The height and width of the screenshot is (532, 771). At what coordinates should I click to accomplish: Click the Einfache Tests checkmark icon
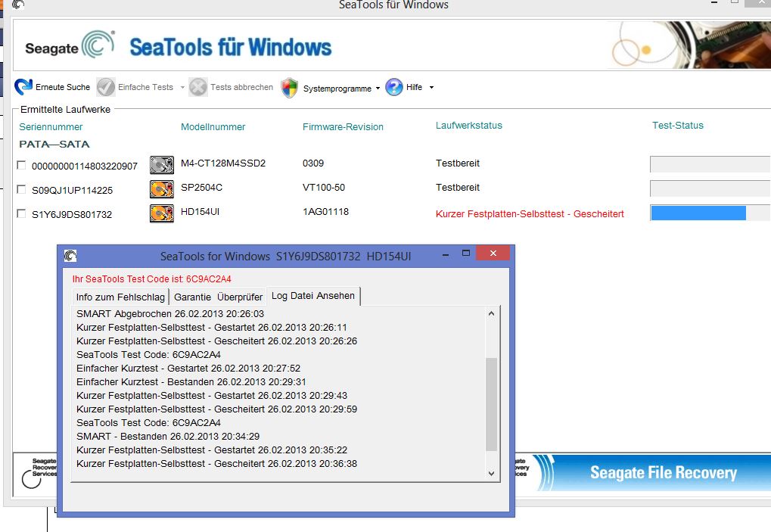pyautogui.click(x=106, y=87)
